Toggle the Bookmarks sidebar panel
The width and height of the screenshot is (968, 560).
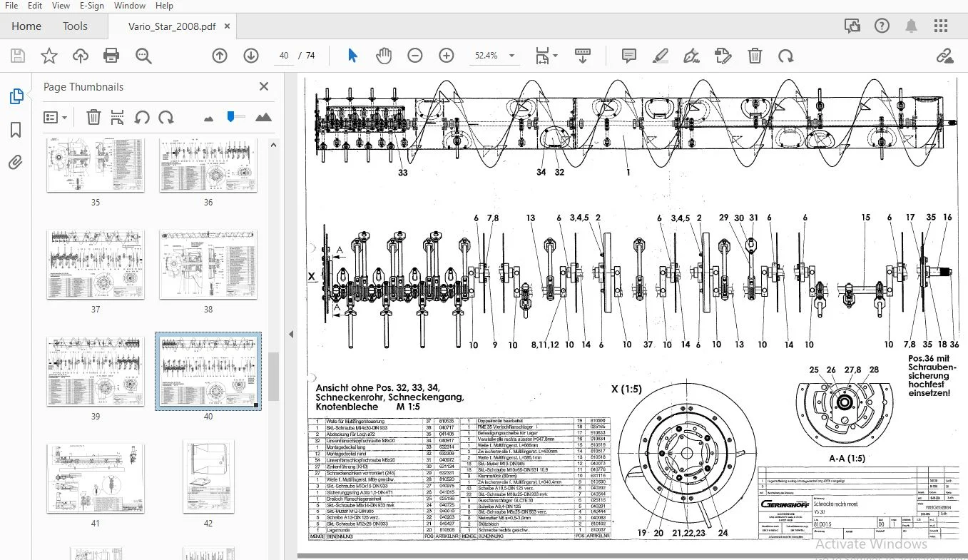16,130
